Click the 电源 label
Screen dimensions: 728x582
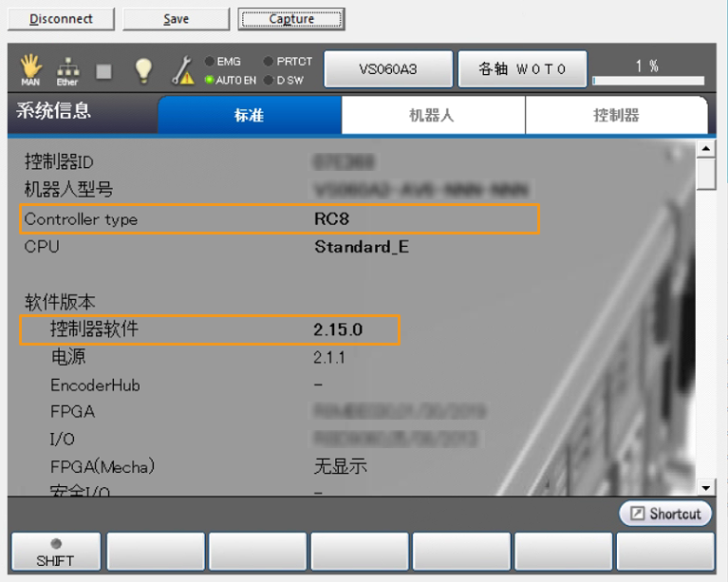point(68,357)
